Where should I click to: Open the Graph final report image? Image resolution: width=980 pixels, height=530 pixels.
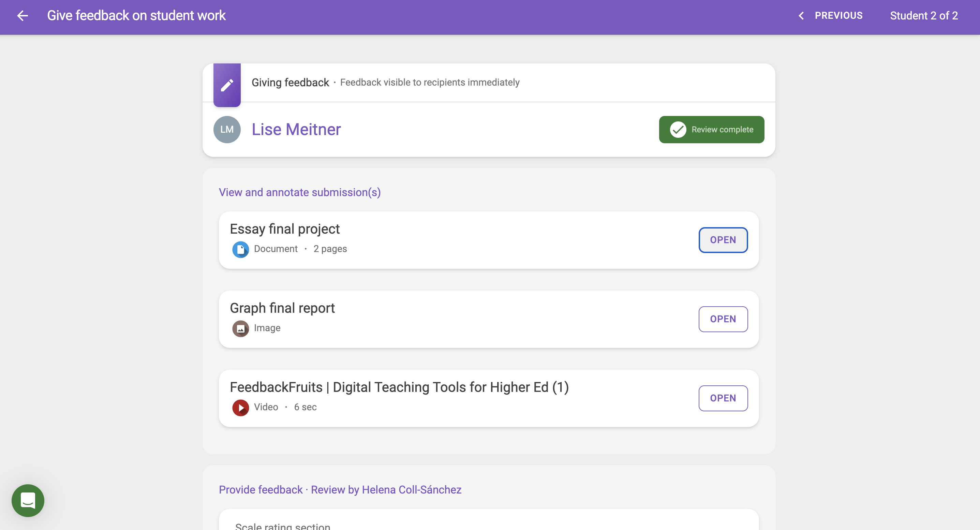pyautogui.click(x=723, y=319)
